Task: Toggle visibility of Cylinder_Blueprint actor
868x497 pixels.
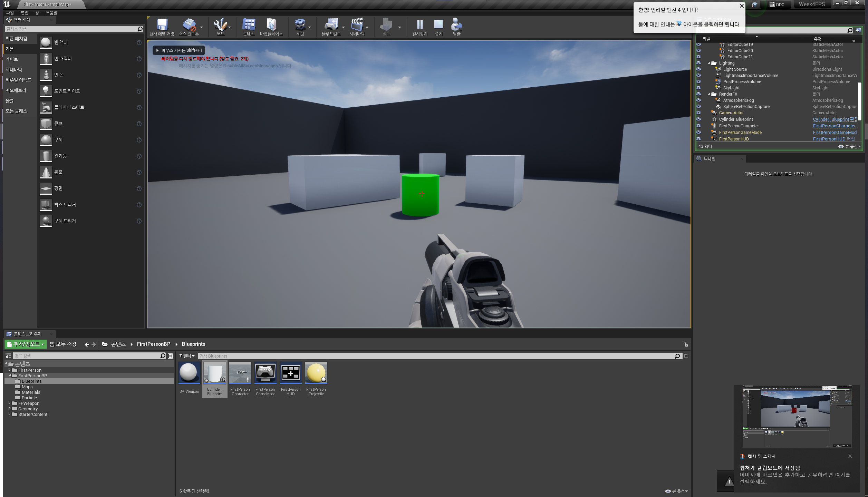Action: click(698, 119)
